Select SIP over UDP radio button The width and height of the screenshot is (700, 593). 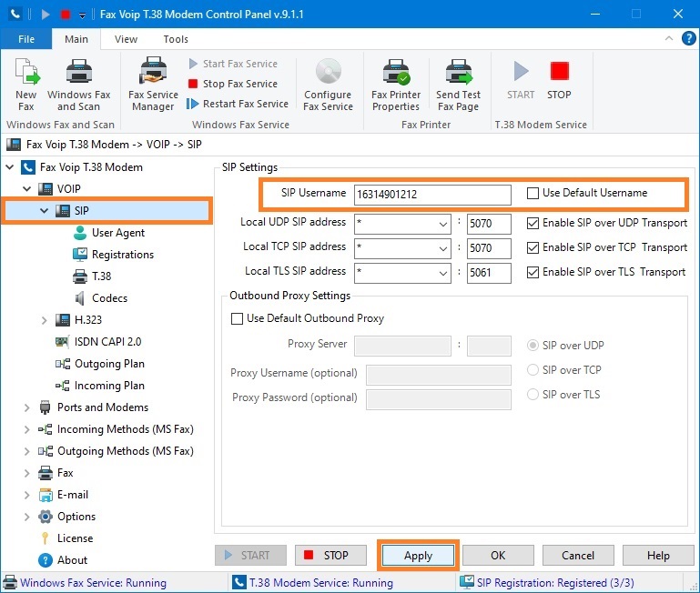click(533, 346)
